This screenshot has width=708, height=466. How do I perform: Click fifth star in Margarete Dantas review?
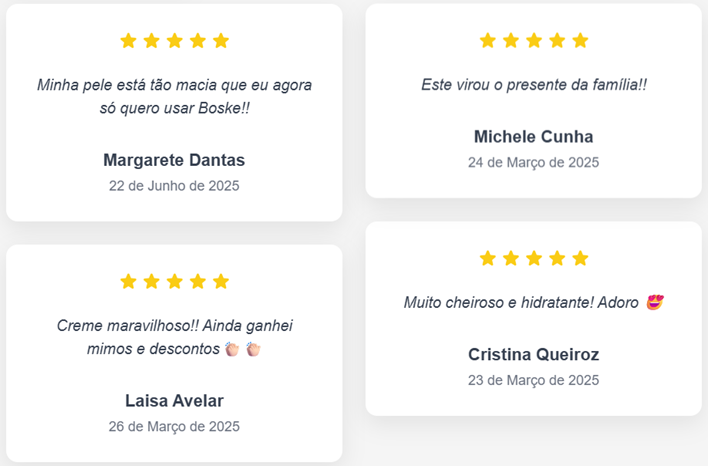point(221,41)
